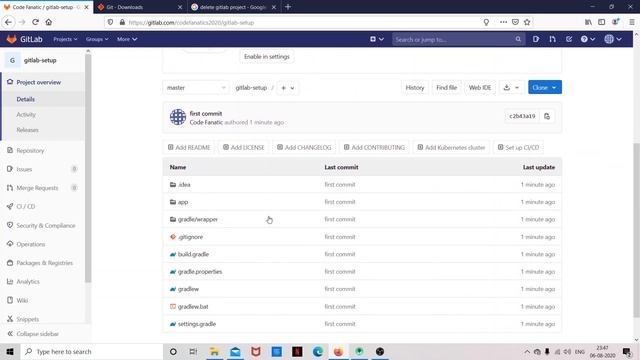Open Snippets in sidebar
This screenshot has width=640, height=360.
[x=27, y=319]
